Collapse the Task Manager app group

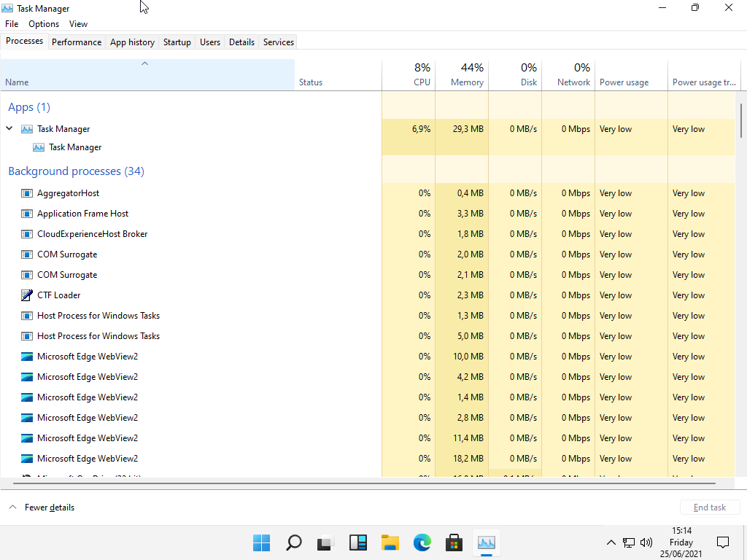coord(9,129)
